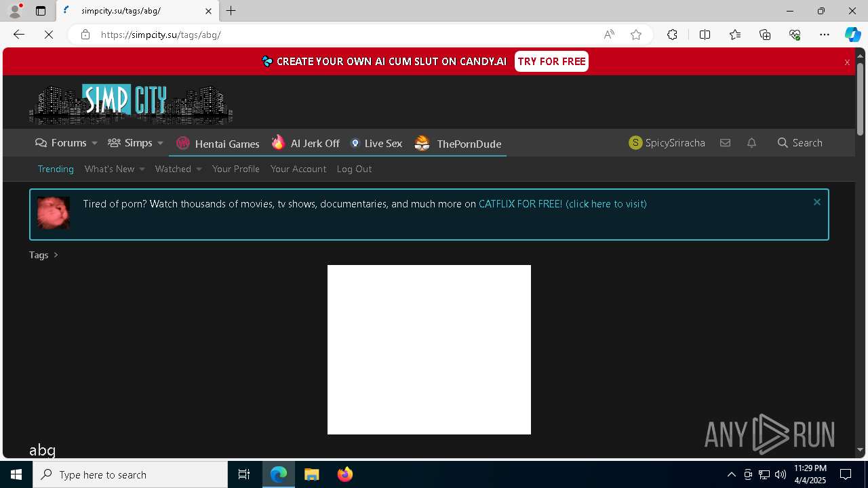Open site Search
The height and width of the screenshot is (488, 868).
pos(800,143)
